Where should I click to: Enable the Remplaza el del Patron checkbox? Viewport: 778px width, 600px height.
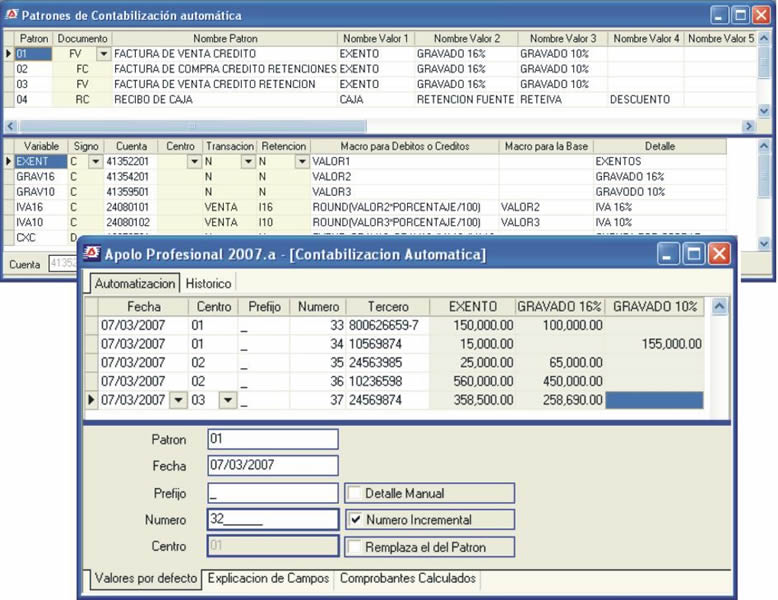pyautogui.click(x=354, y=547)
